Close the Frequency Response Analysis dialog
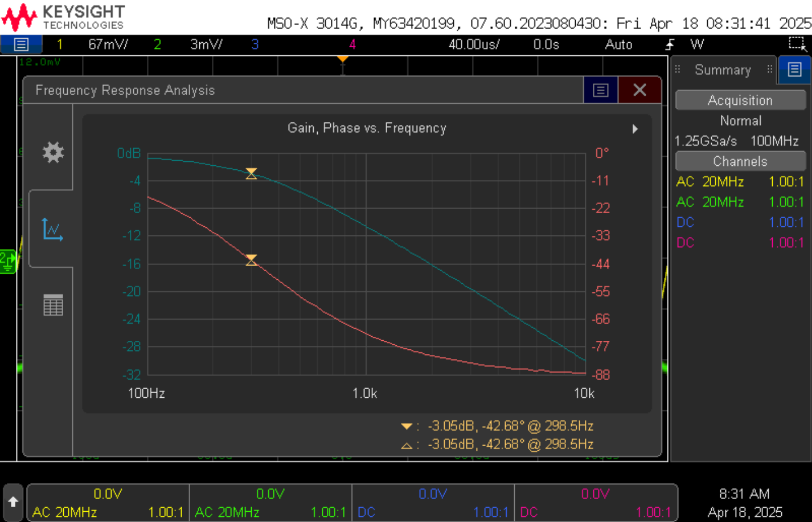 point(639,90)
